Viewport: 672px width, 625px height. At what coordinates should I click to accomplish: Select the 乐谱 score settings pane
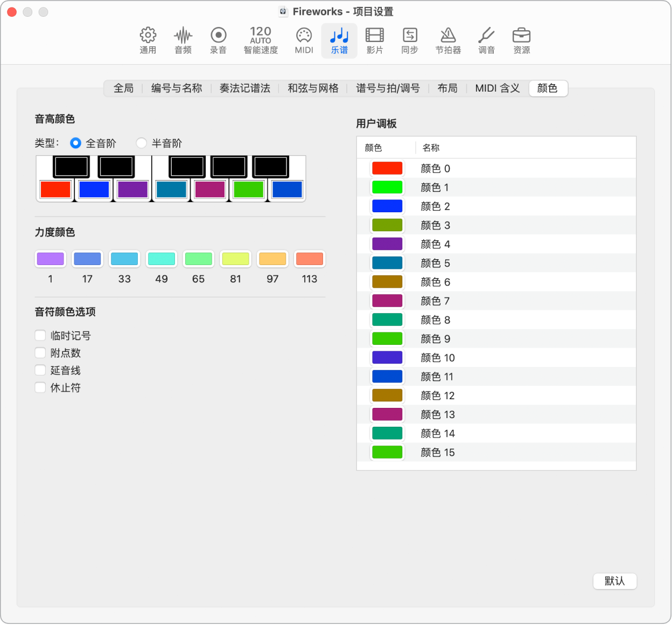(x=339, y=41)
